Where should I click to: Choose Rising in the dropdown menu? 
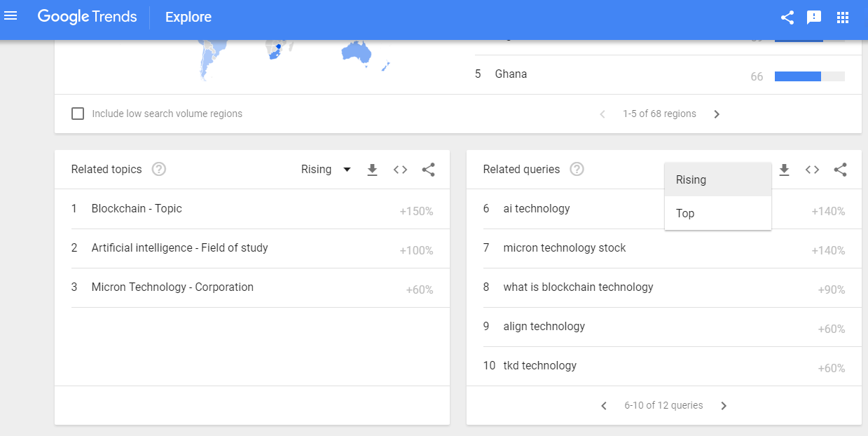[691, 179]
